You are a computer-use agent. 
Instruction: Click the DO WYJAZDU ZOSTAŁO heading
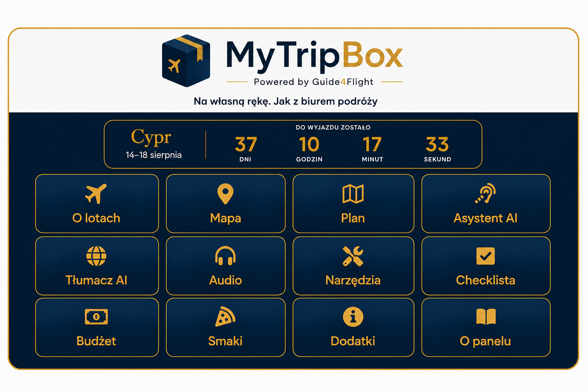[x=333, y=127]
